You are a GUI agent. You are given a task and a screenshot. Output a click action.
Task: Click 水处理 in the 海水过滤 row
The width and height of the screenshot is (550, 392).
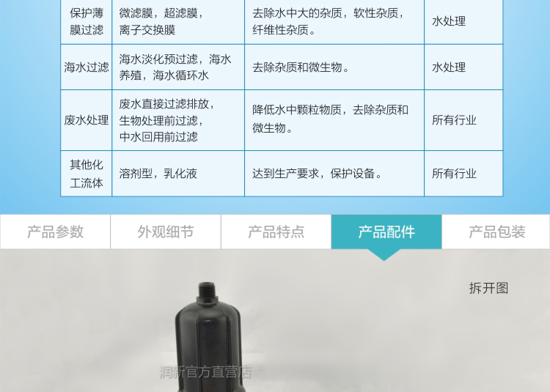[x=449, y=67]
